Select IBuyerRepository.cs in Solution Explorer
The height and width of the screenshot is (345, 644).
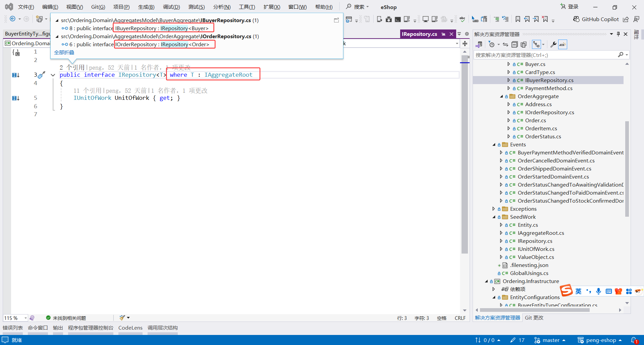[549, 80]
